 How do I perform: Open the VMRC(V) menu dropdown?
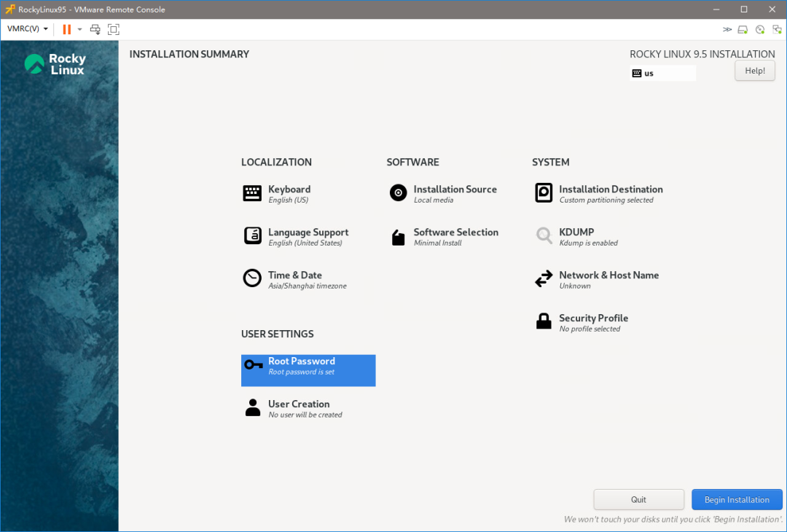28,29
